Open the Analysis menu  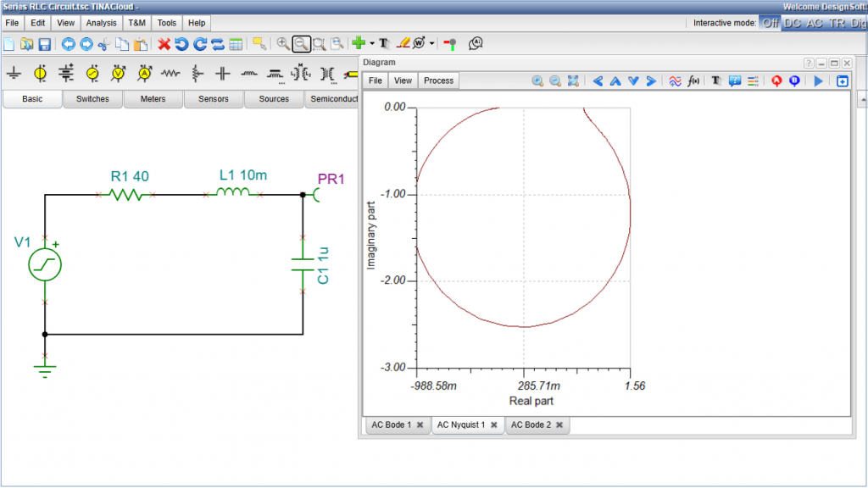[101, 23]
